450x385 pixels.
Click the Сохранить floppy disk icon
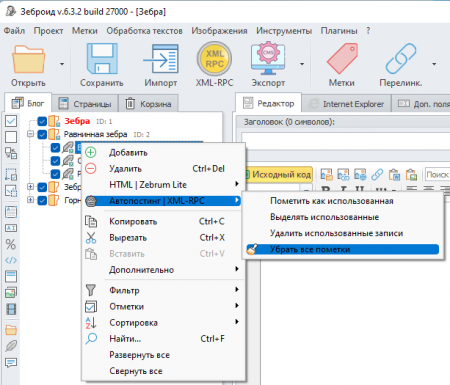click(x=102, y=58)
